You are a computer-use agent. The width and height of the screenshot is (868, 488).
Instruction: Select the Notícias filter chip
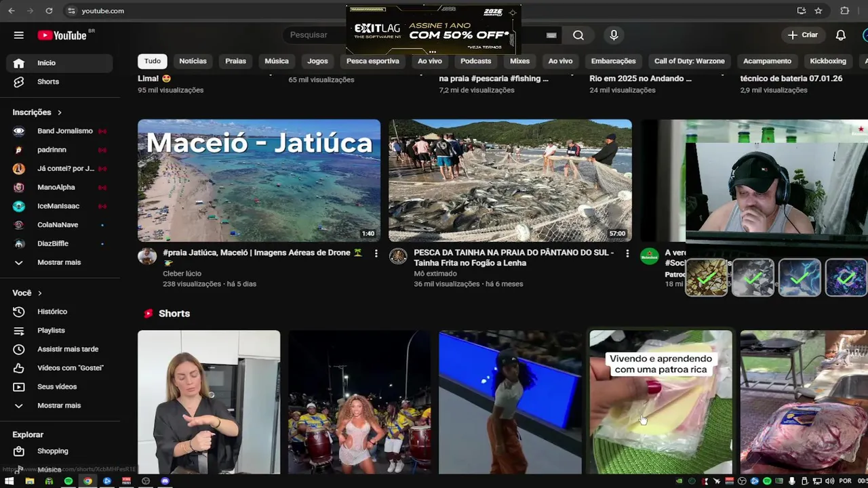(x=193, y=61)
